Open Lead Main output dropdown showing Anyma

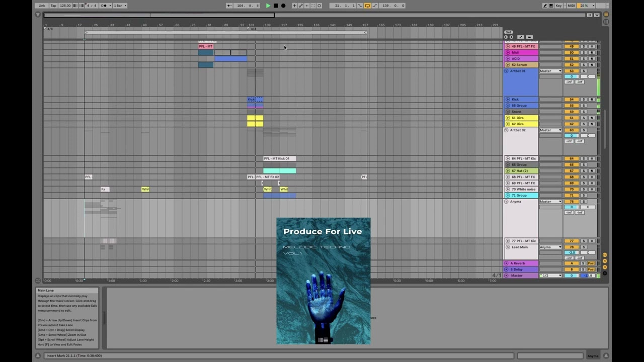[550, 247]
